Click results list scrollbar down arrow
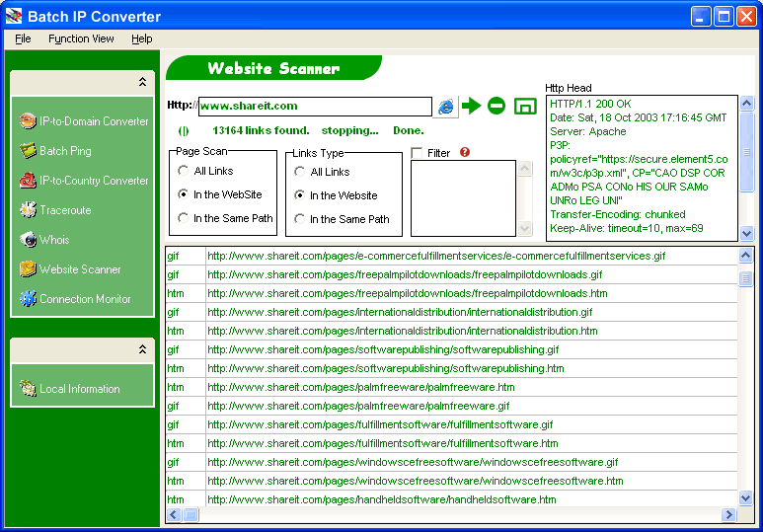 [x=745, y=497]
